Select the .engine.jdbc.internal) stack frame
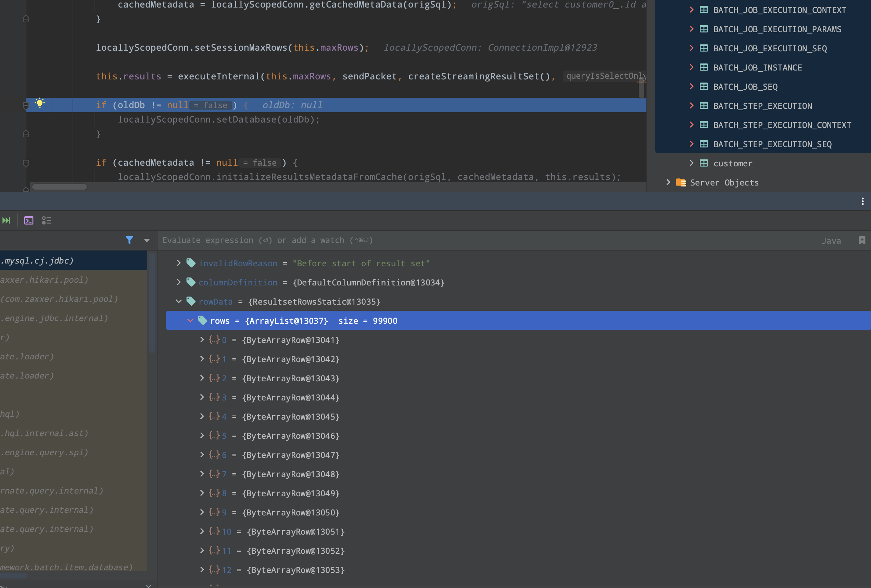This screenshot has height=588, width=871. (x=74, y=318)
